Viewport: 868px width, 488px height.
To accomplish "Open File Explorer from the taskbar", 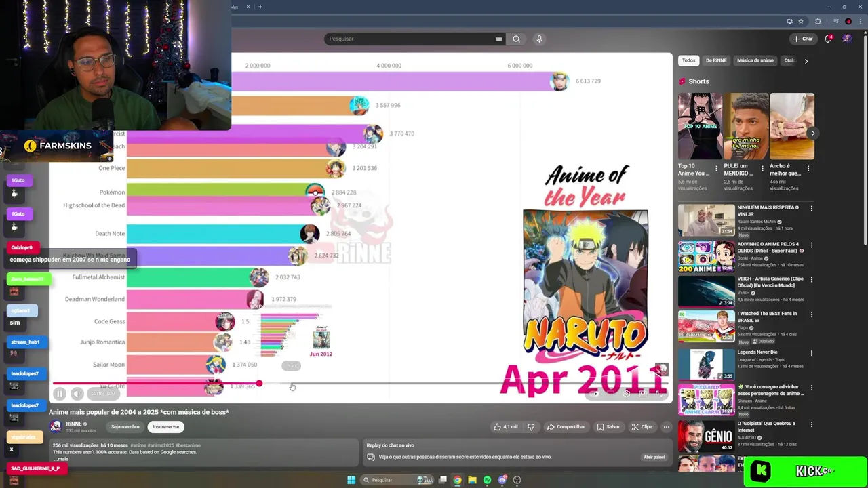I will tap(472, 480).
